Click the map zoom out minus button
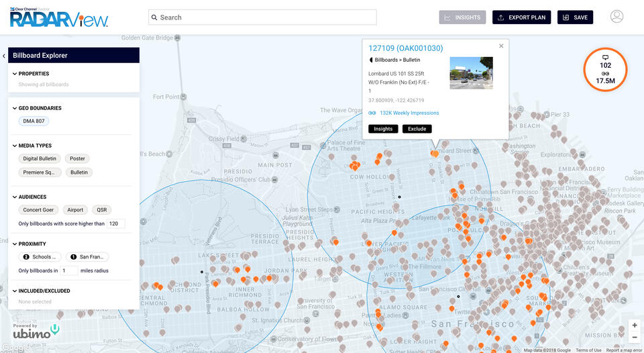The width and height of the screenshot is (644, 353). [634, 338]
